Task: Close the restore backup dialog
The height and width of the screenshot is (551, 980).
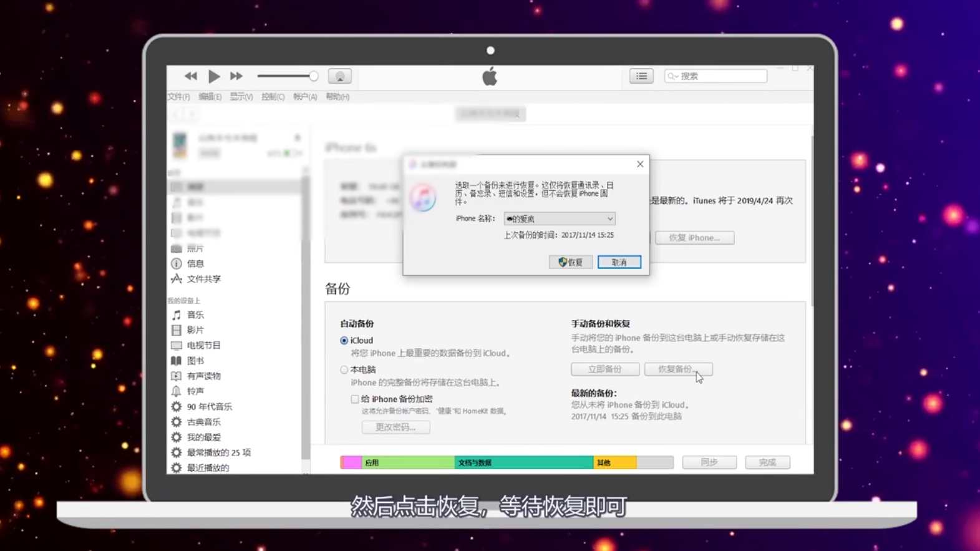Action: [x=640, y=164]
